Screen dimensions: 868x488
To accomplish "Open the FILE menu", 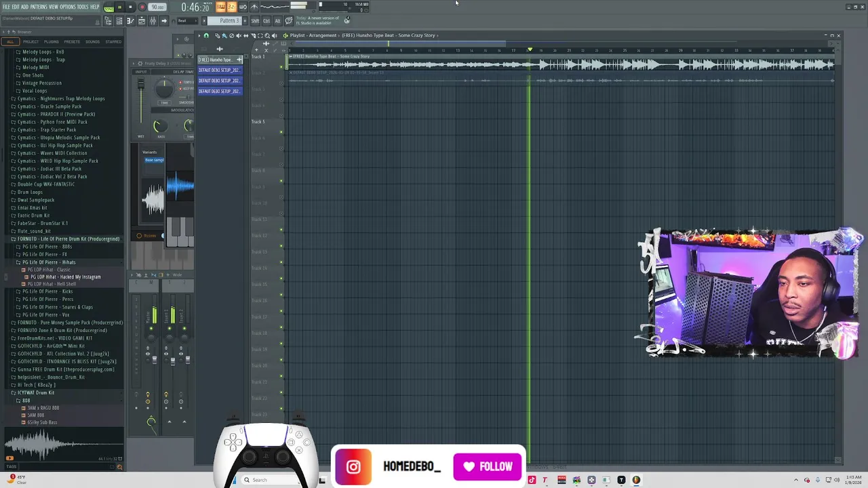I will pyautogui.click(x=6, y=7).
